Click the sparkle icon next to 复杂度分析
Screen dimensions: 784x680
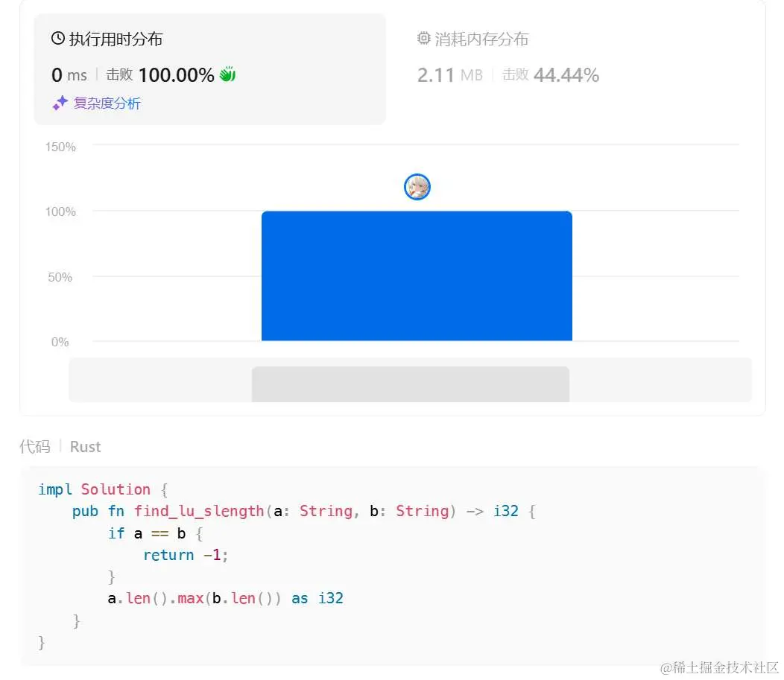tap(60, 103)
